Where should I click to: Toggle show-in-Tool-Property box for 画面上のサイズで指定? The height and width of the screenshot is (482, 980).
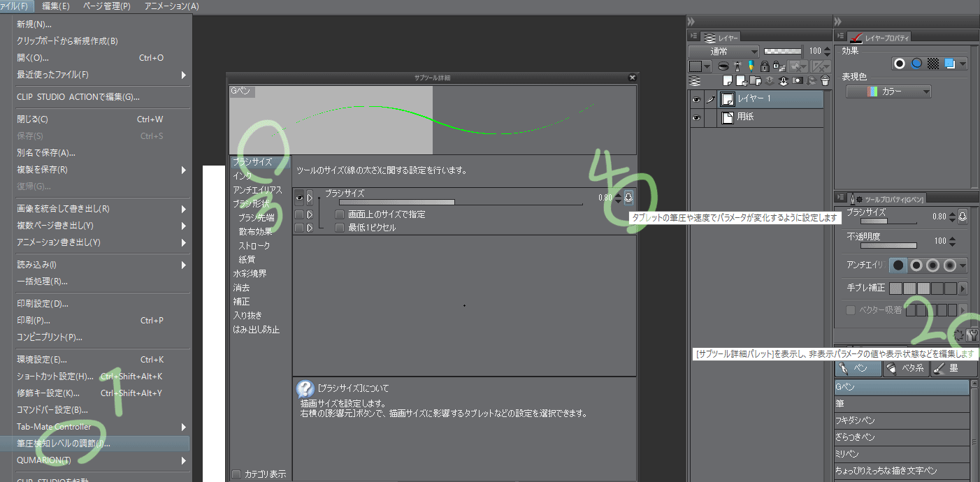point(299,214)
